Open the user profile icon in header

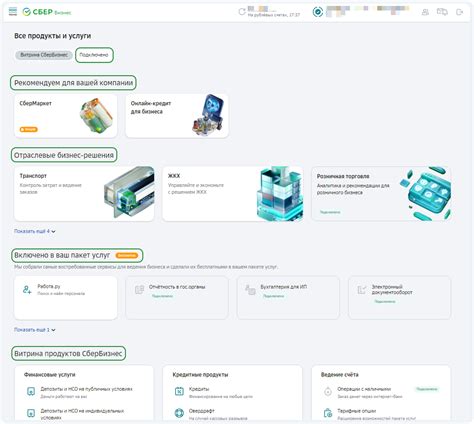pyautogui.click(x=425, y=12)
